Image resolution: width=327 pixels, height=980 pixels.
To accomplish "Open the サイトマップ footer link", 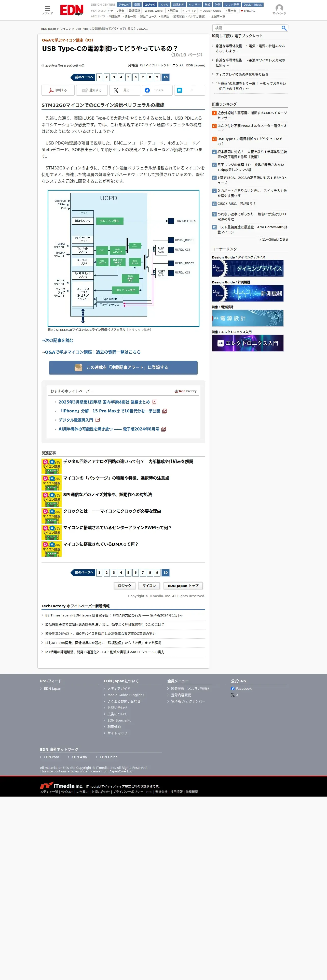I will coord(117,733).
